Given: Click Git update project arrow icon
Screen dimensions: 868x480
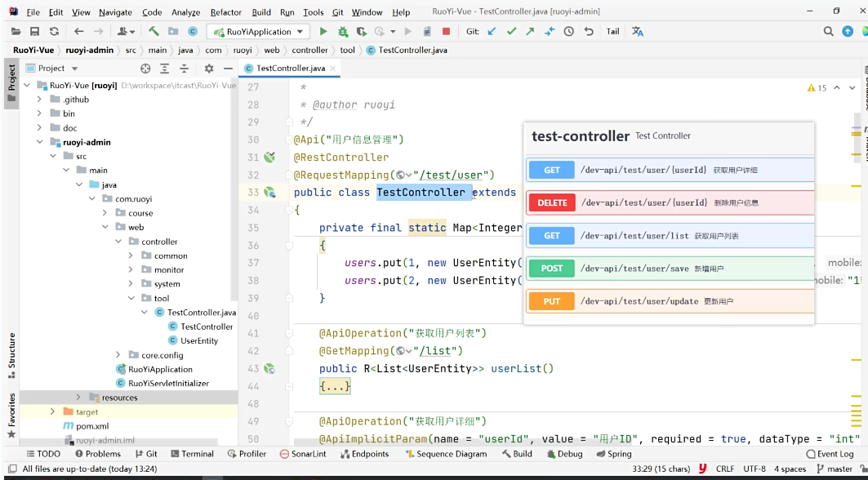Looking at the screenshot, I should [492, 32].
